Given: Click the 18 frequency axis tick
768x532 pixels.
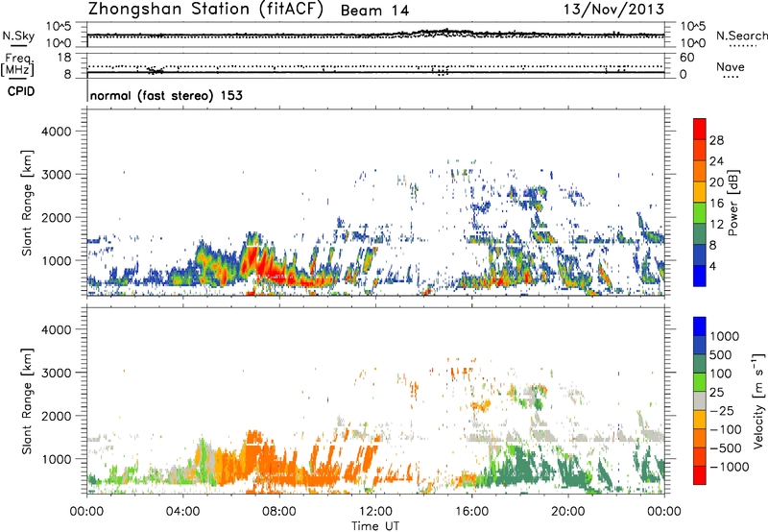Looking at the screenshot, I should (x=64, y=58).
